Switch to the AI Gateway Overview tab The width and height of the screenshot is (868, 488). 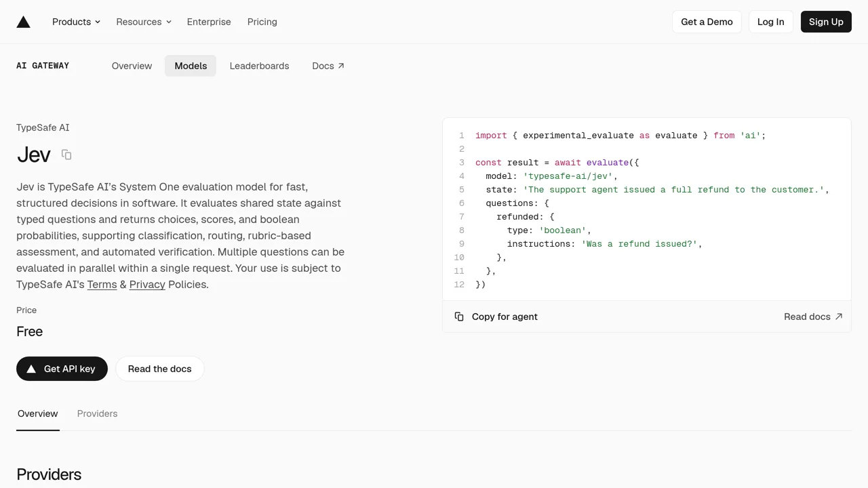point(132,66)
